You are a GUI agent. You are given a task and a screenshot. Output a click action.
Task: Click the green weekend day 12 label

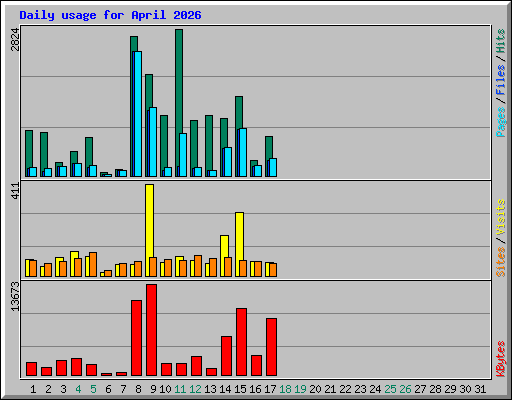point(195,389)
